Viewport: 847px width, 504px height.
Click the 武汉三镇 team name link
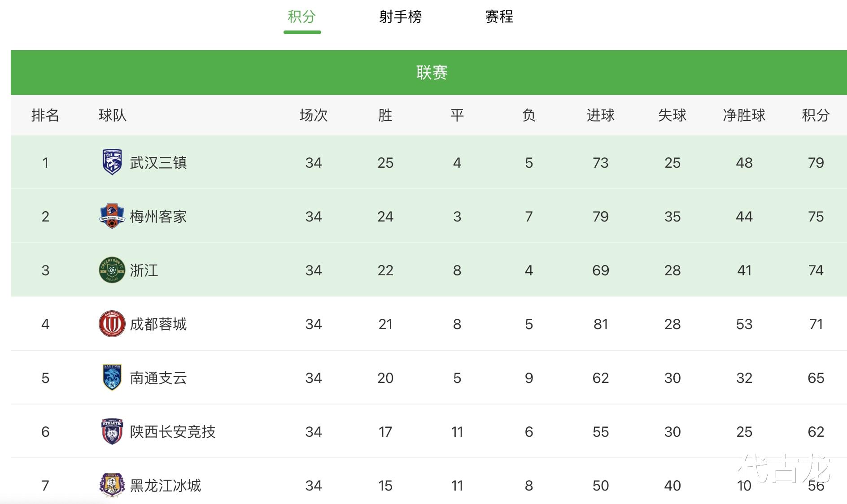(158, 162)
